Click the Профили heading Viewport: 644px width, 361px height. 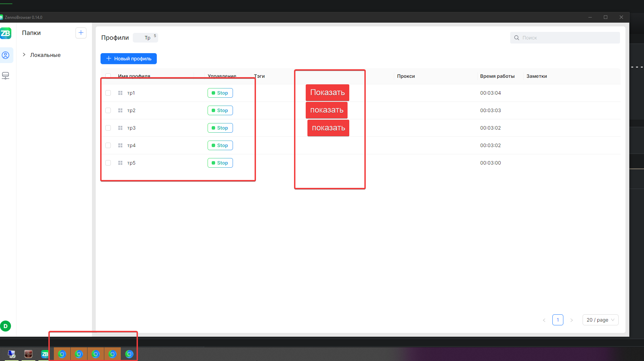[x=115, y=38]
